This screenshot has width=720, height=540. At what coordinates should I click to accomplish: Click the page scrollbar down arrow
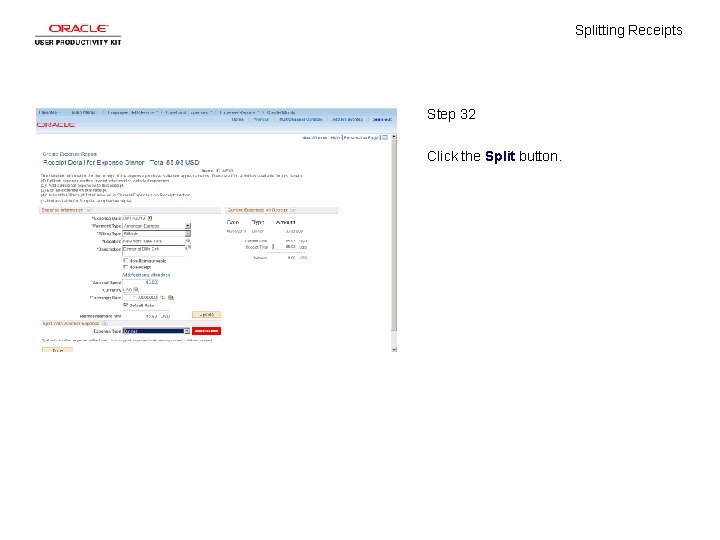[x=394, y=349]
